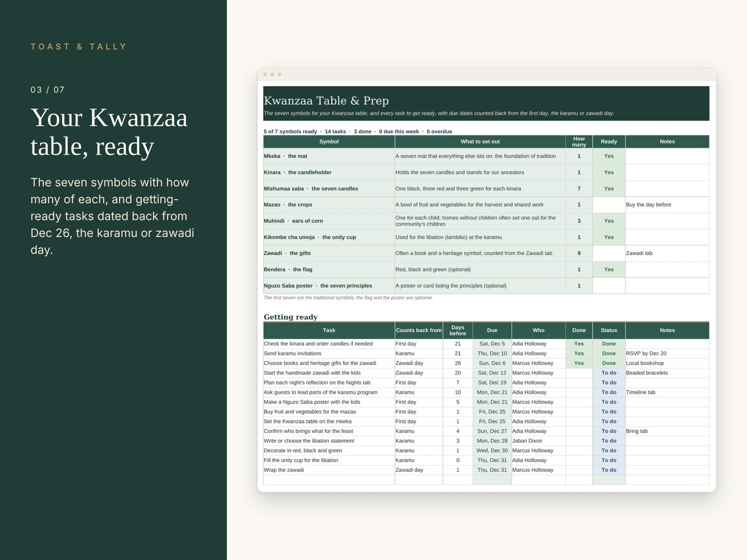Select the 'Buy the day before' note
The width and height of the screenshot is (747, 560).
[667, 205]
